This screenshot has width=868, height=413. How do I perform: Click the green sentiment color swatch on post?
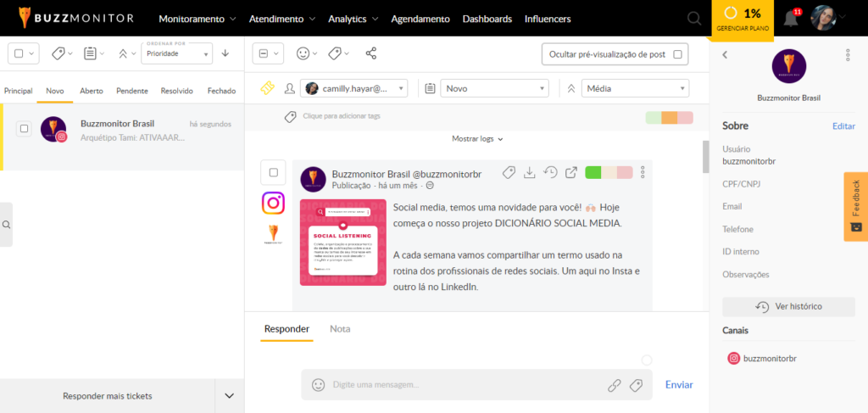pos(593,173)
